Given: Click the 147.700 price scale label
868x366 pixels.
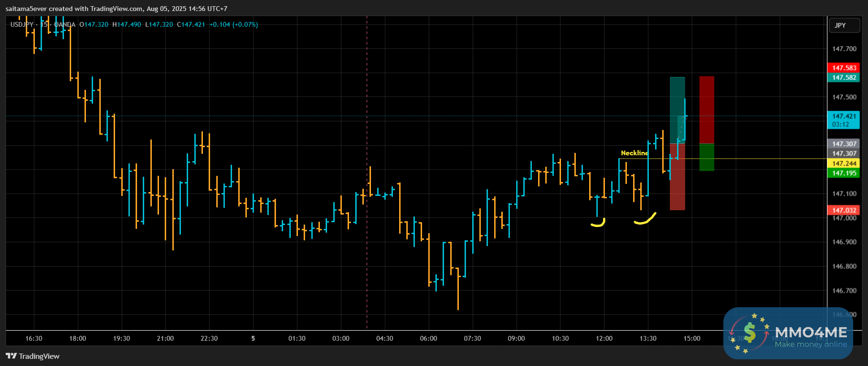Looking at the screenshot, I should coord(844,49).
